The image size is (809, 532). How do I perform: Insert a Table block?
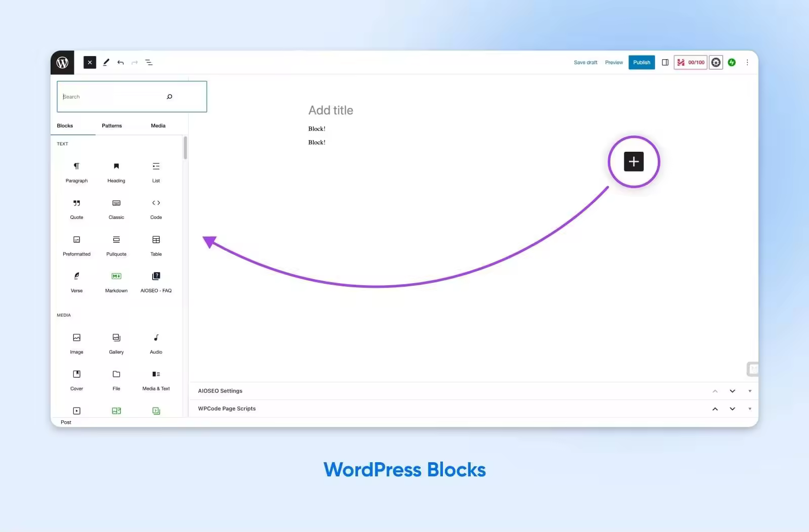click(x=156, y=246)
